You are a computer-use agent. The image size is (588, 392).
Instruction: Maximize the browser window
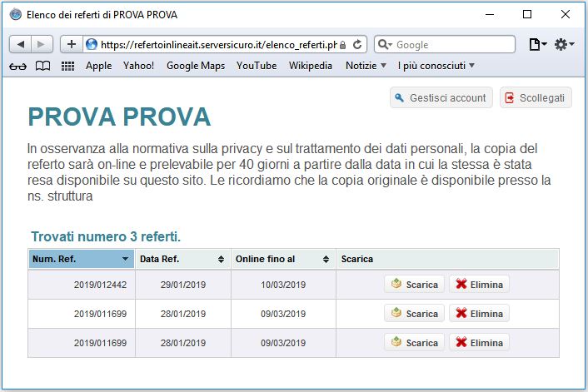click(527, 15)
